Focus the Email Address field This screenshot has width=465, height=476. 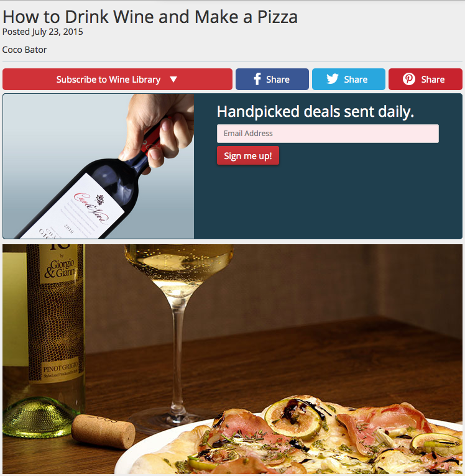[x=328, y=134]
